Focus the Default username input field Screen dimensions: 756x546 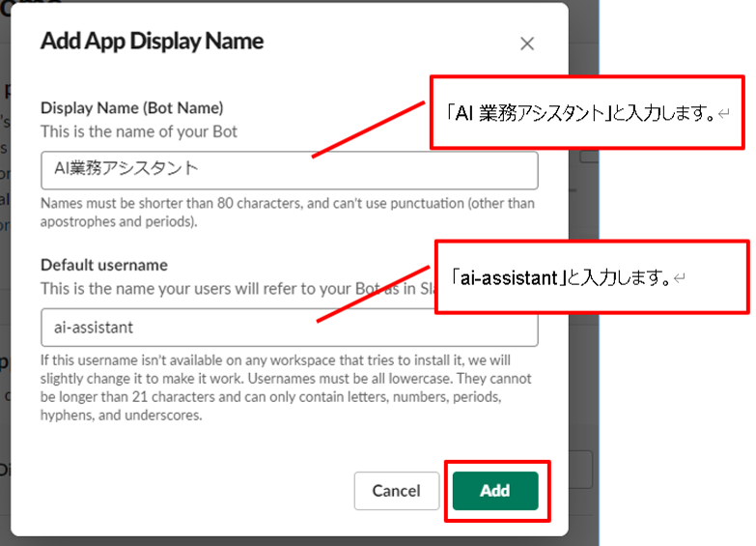(x=290, y=328)
